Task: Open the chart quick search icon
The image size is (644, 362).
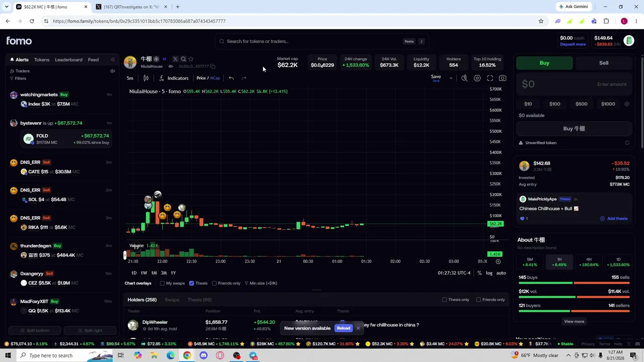Action: point(464,78)
